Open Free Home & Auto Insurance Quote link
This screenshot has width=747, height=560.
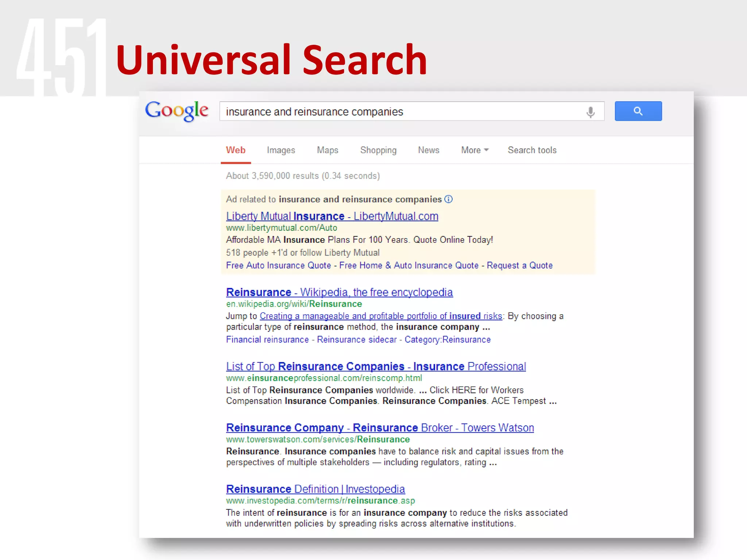[x=409, y=265]
